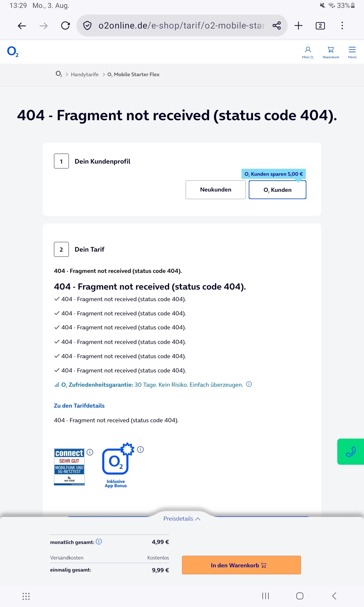Go to O2 home breadcrumb
The width and height of the screenshot is (364, 607).
tap(59, 74)
